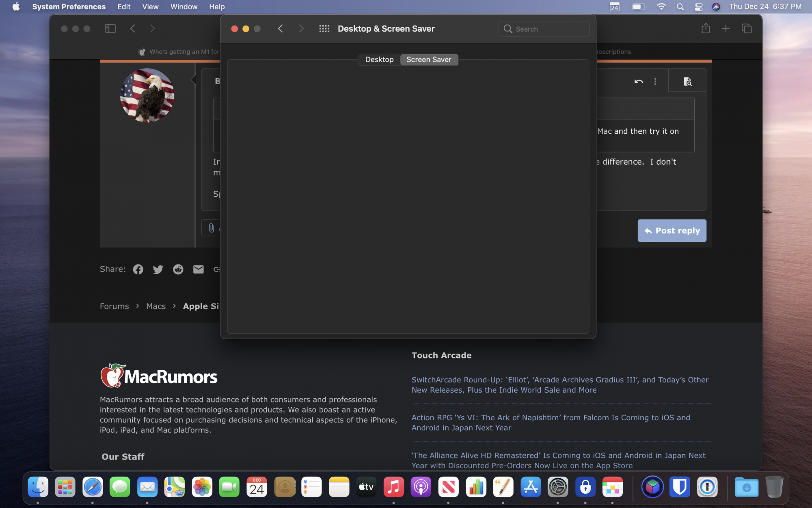Share thread on Reddit
The height and width of the screenshot is (508, 812).
(178, 269)
